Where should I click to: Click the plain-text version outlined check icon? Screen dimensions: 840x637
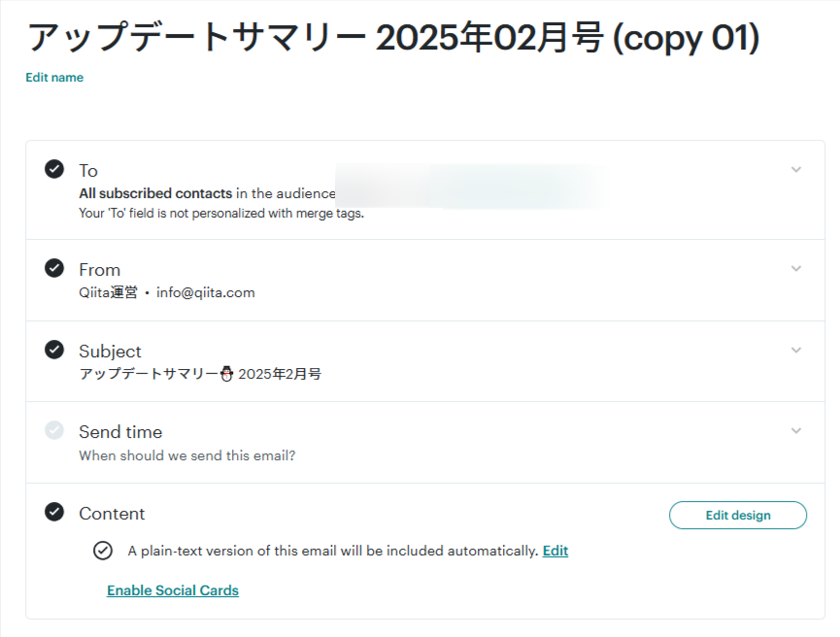coord(102,552)
